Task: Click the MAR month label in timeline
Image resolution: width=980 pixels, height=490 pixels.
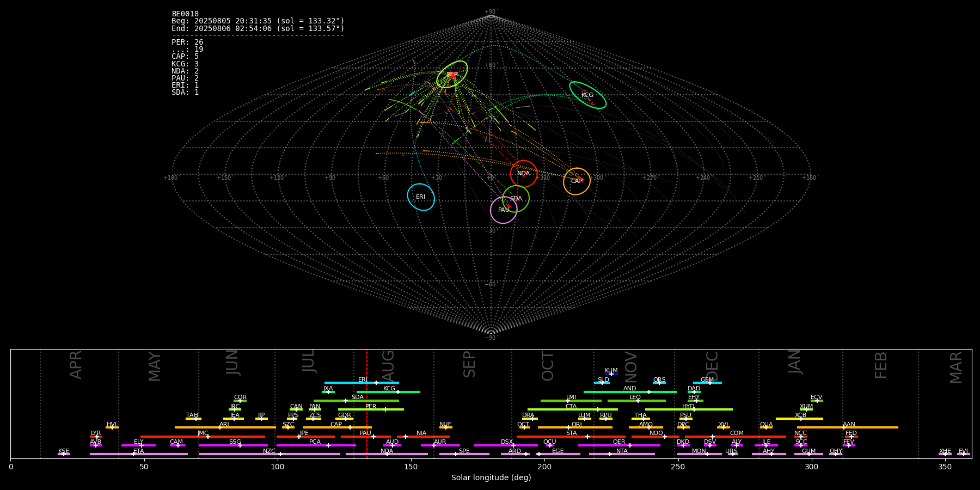Action: 956,367
